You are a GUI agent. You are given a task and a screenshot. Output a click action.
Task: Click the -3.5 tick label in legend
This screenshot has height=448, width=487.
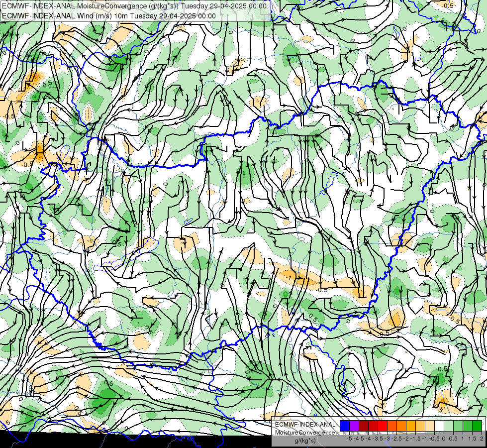(x=378, y=439)
